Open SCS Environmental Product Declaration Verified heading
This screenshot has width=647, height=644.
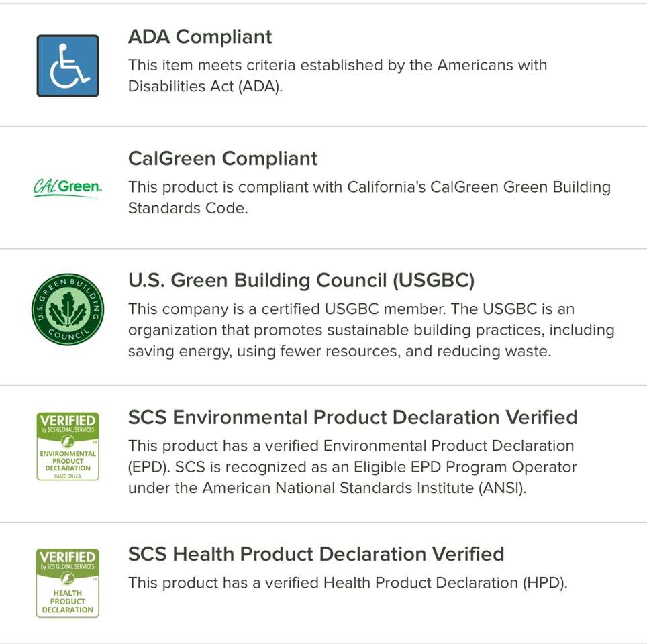[x=352, y=417]
